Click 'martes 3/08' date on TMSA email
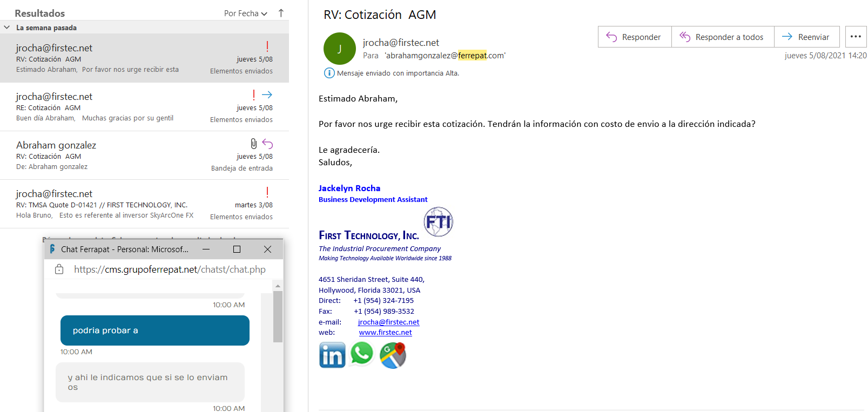Image resolution: width=868 pixels, height=412 pixels. pos(253,205)
